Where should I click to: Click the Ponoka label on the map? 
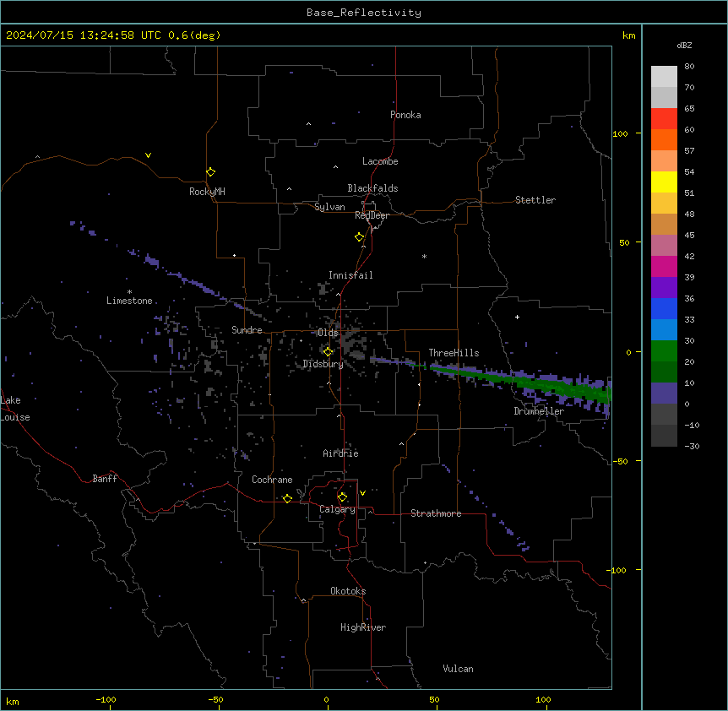405,115
